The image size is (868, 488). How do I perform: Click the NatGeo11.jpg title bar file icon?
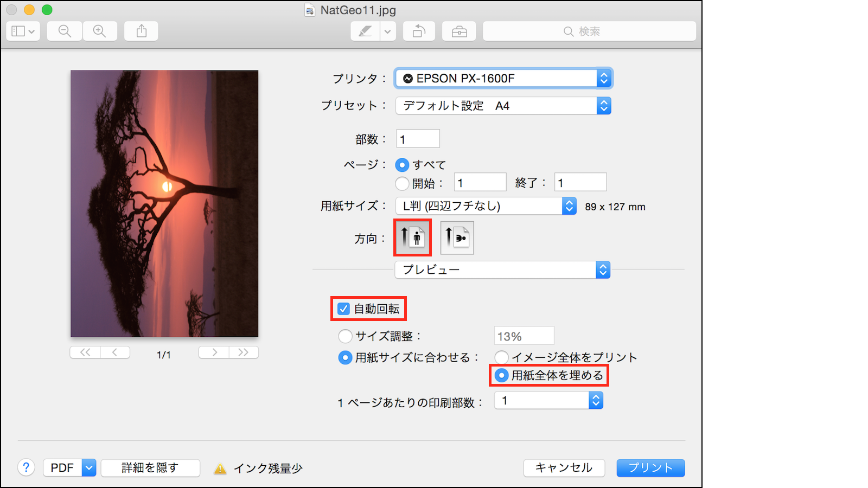tap(310, 10)
